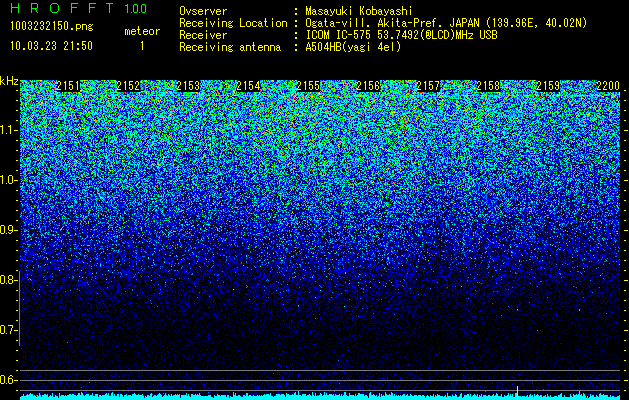Select the file name 1003232150.png
The image size is (629, 400).
tap(52, 26)
